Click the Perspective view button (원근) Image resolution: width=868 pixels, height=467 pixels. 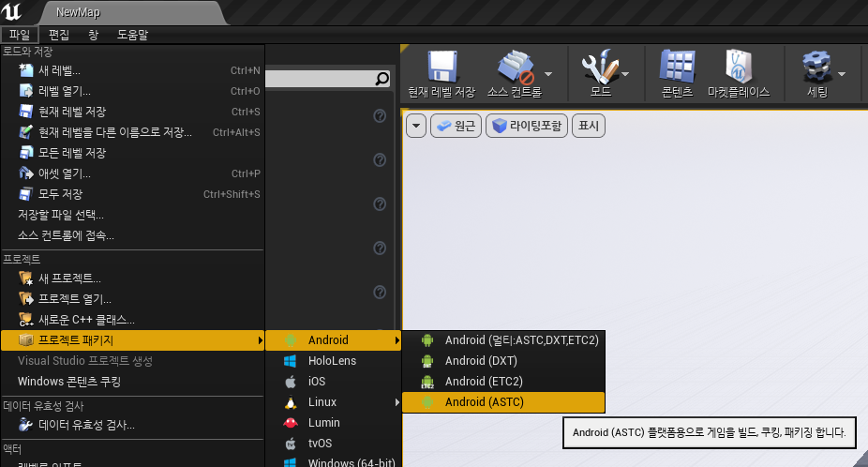pyautogui.click(x=456, y=126)
